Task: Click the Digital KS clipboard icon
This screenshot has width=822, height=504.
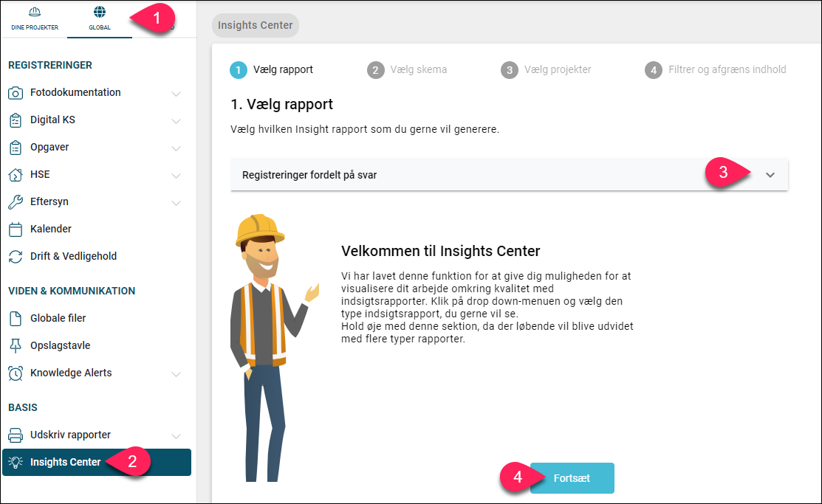Action: 16,120
